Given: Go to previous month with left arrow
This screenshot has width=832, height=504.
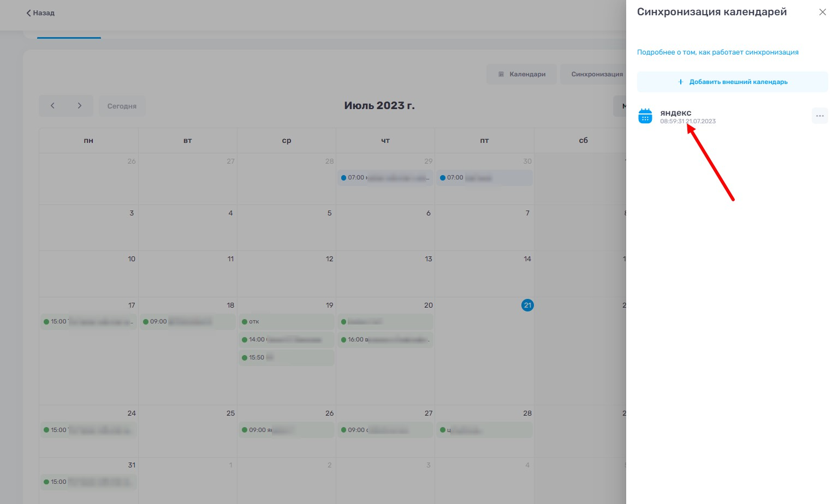Looking at the screenshot, I should point(52,106).
